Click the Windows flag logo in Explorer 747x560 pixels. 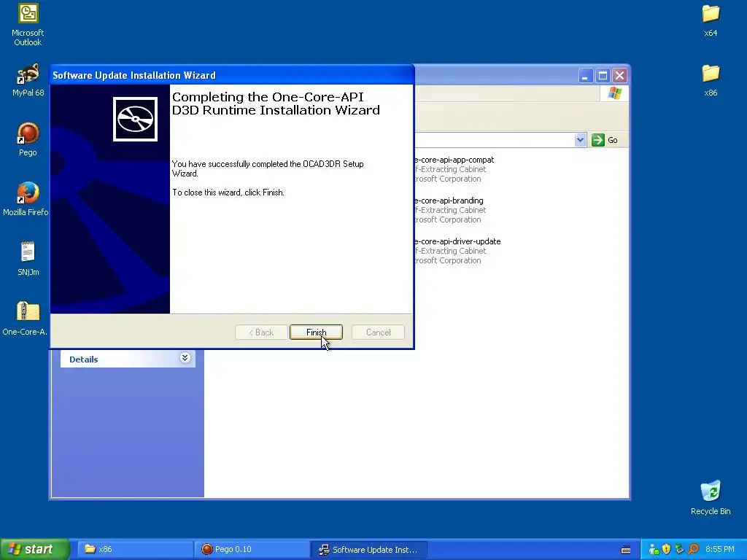tap(614, 93)
